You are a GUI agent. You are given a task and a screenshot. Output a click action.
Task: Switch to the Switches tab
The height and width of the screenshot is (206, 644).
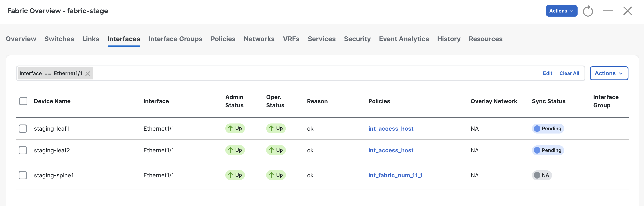coord(59,39)
